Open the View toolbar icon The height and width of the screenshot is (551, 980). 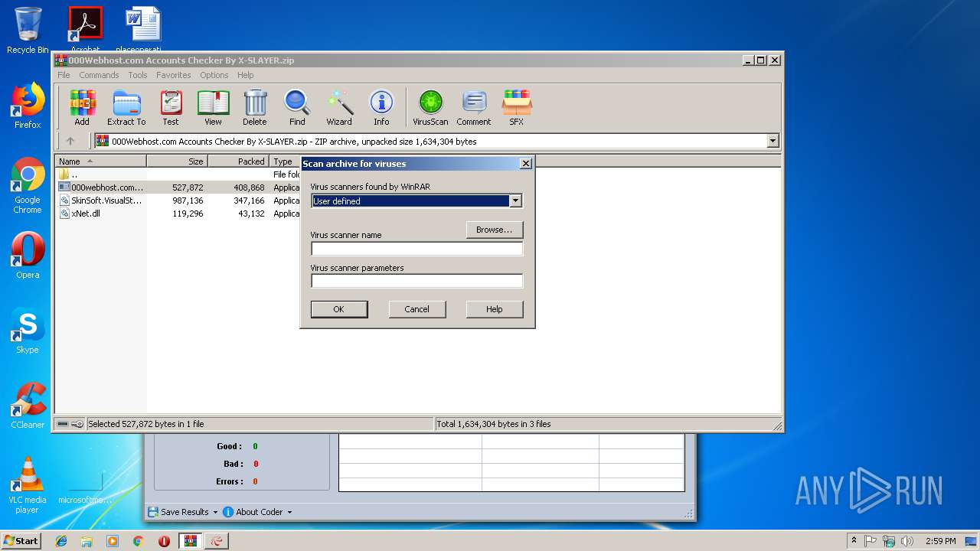(213, 107)
